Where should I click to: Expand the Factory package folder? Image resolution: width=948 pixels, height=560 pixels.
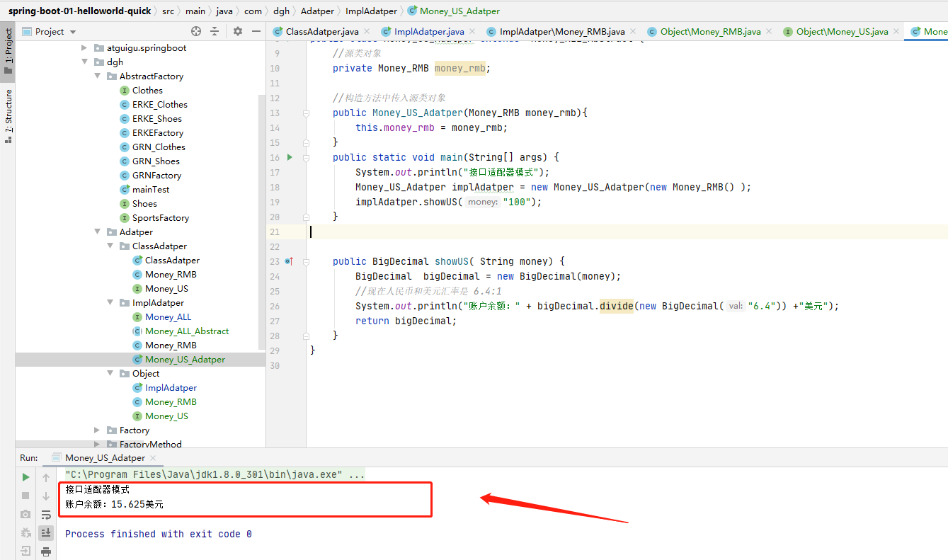97,430
